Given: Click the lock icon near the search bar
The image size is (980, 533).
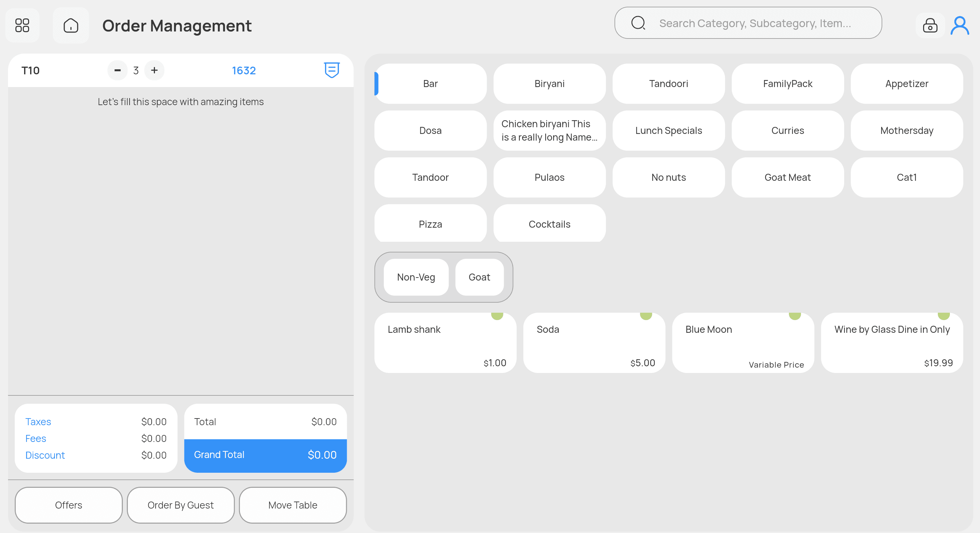Looking at the screenshot, I should coord(929,25).
